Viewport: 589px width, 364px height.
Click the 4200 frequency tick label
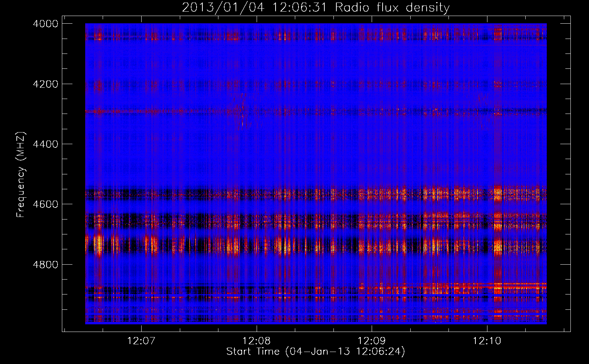click(46, 84)
